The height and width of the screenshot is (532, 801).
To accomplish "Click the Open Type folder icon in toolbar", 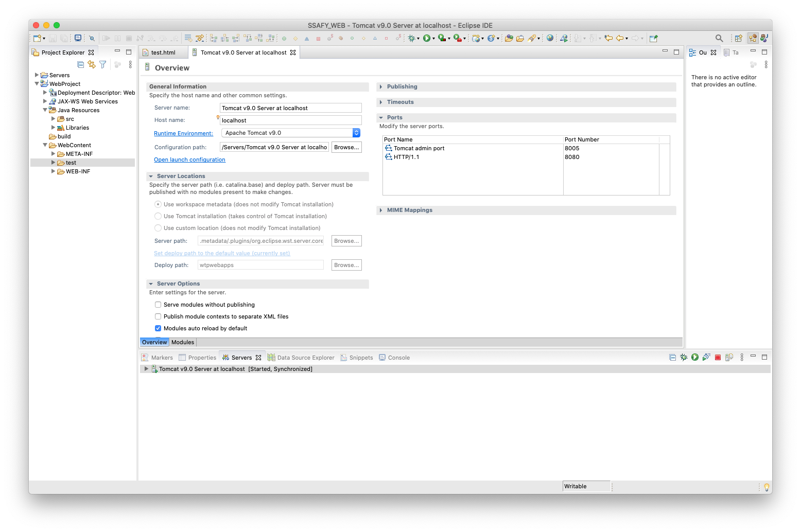I will click(x=509, y=38).
